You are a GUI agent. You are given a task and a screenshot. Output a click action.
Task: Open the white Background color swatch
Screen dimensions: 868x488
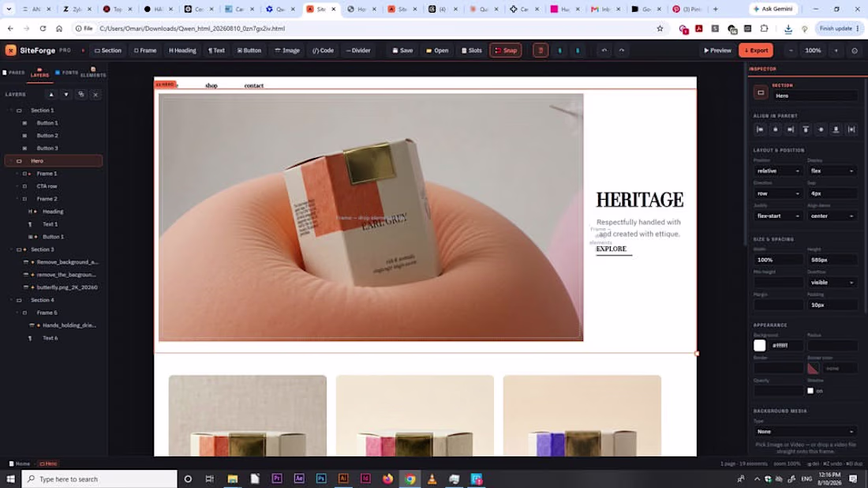click(x=759, y=346)
